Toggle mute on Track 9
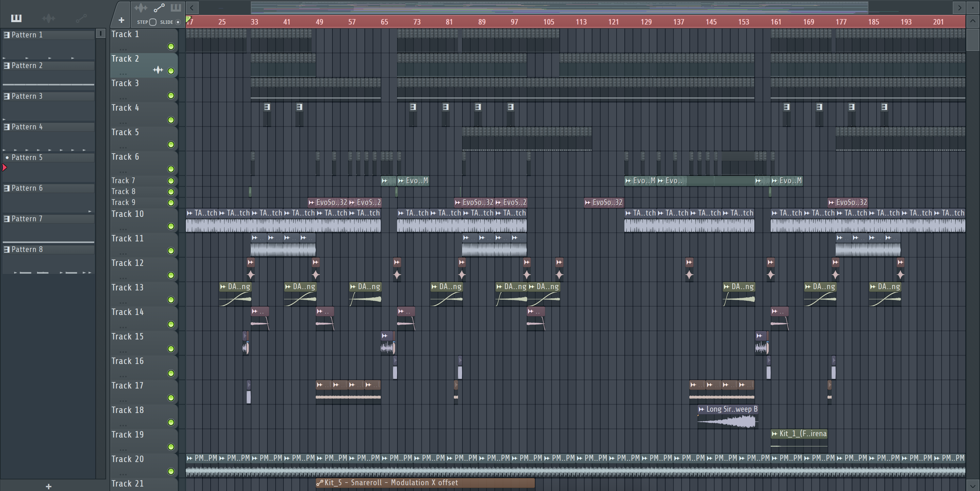Viewport: 980px width, 491px height. 171,203
